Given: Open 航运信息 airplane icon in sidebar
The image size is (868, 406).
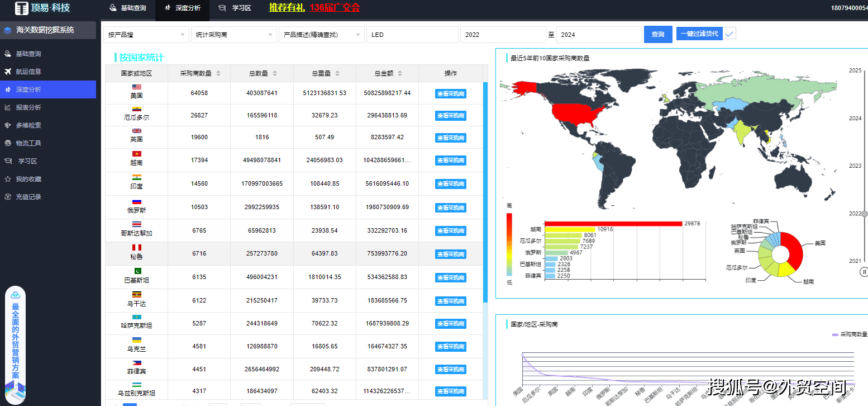Looking at the screenshot, I should (x=8, y=72).
